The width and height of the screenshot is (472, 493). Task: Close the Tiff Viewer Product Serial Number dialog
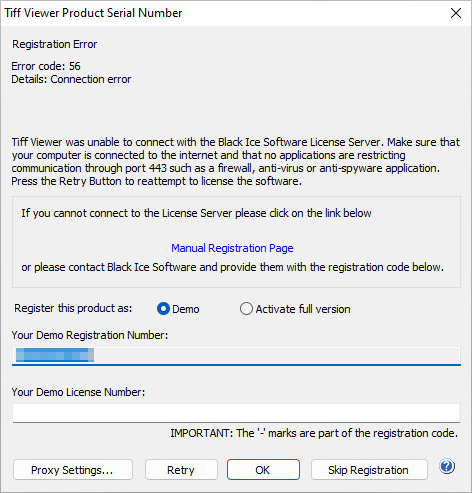[456, 13]
